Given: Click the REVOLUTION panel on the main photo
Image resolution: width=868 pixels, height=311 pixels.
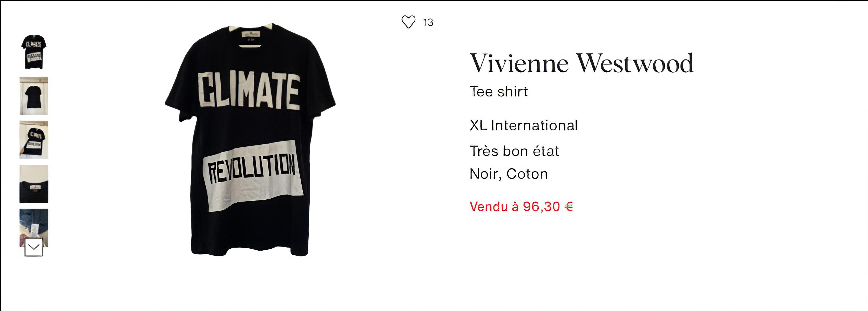Looking at the screenshot, I should (x=253, y=176).
